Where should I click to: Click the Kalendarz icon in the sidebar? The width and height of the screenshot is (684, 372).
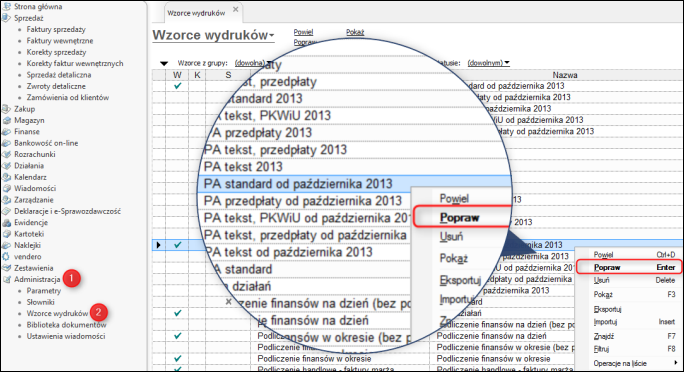(x=6, y=177)
